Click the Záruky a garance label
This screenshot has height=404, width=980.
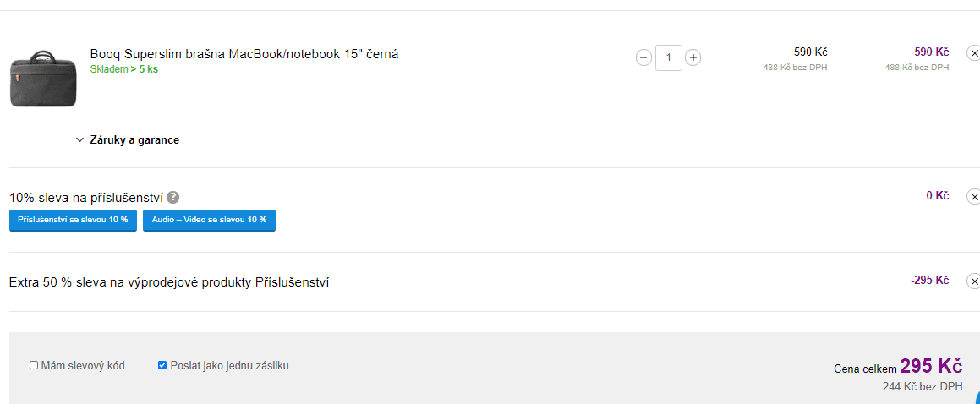click(134, 140)
